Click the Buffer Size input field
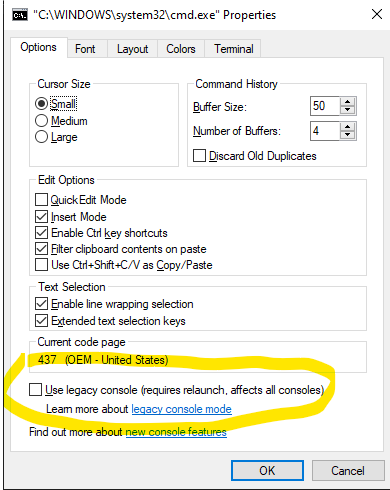The height and width of the screenshot is (490, 390). pos(325,106)
